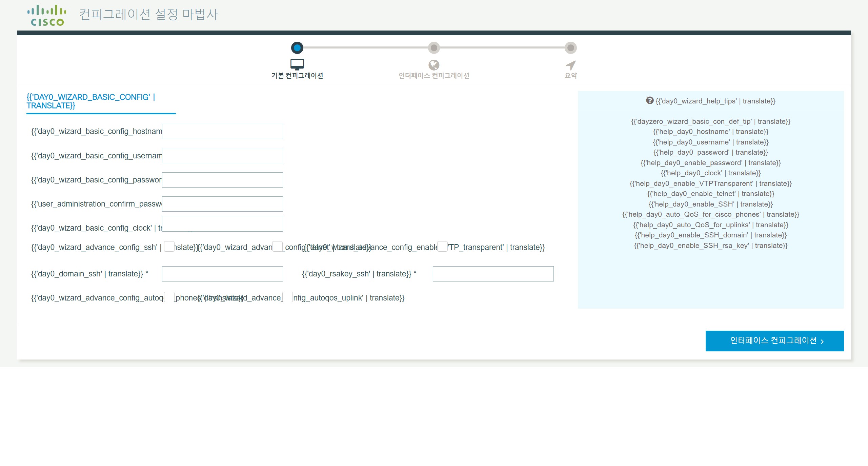
Task: Click the help tips question mark icon
Action: 649,100
